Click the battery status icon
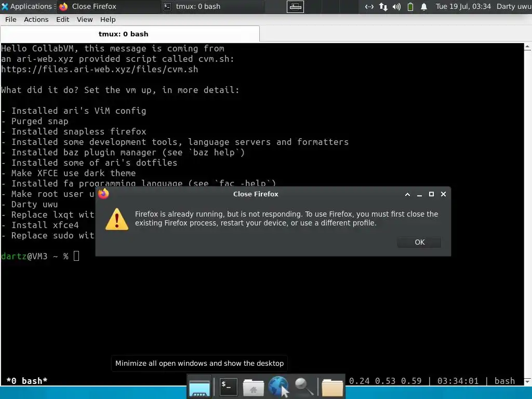 click(410, 7)
